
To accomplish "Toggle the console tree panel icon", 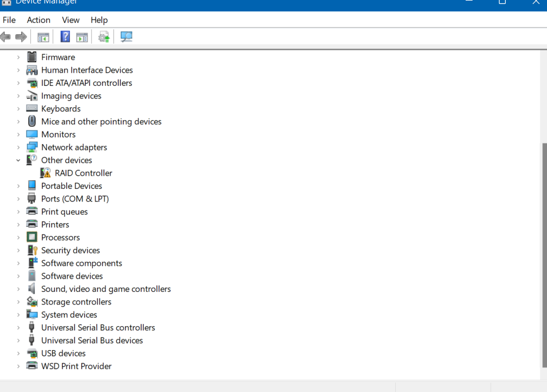I will pyautogui.click(x=43, y=36).
